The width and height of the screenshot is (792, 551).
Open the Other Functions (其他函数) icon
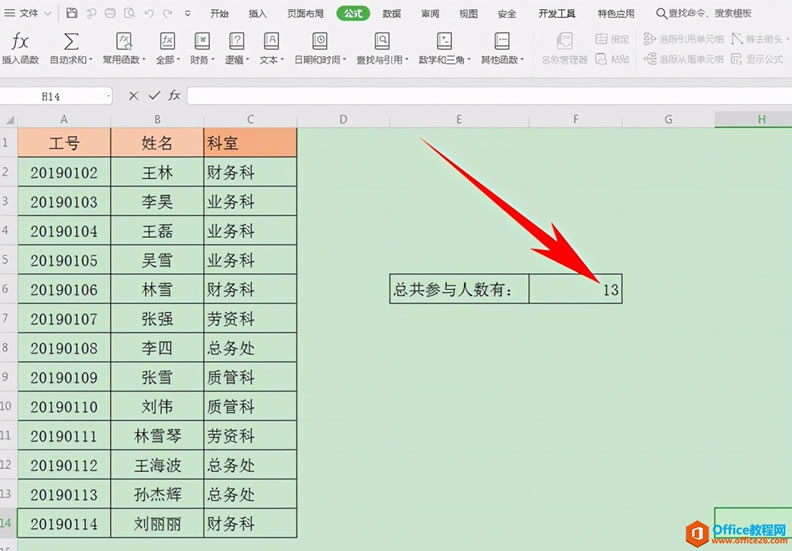pos(502,41)
